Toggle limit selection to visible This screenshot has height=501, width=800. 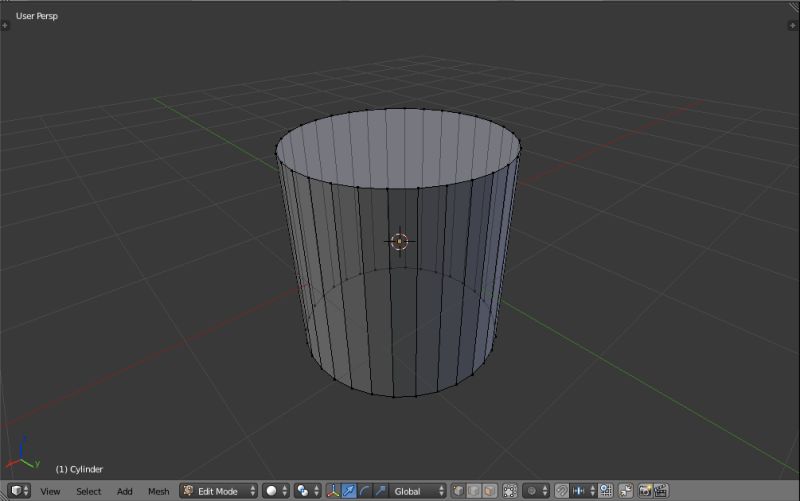[510, 491]
